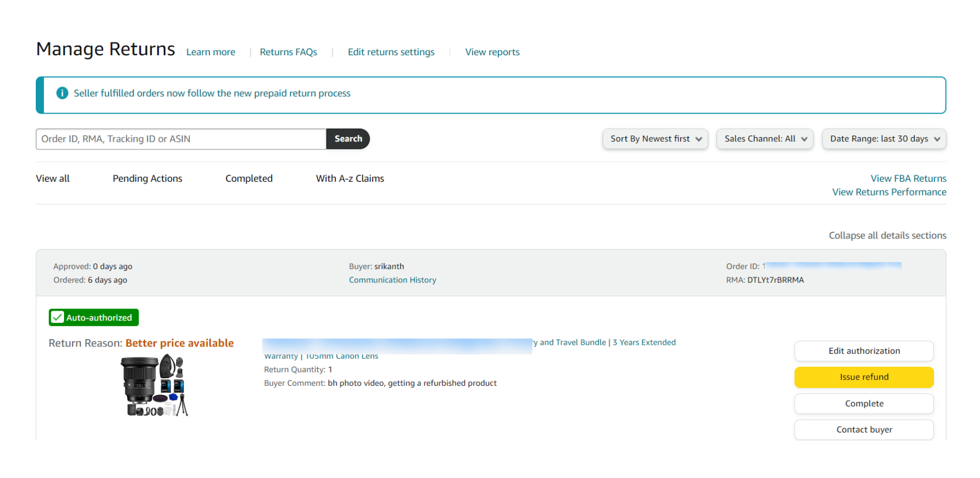The image size is (980, 478).
Task: Collapse all details sections
Action: [887, 235]
